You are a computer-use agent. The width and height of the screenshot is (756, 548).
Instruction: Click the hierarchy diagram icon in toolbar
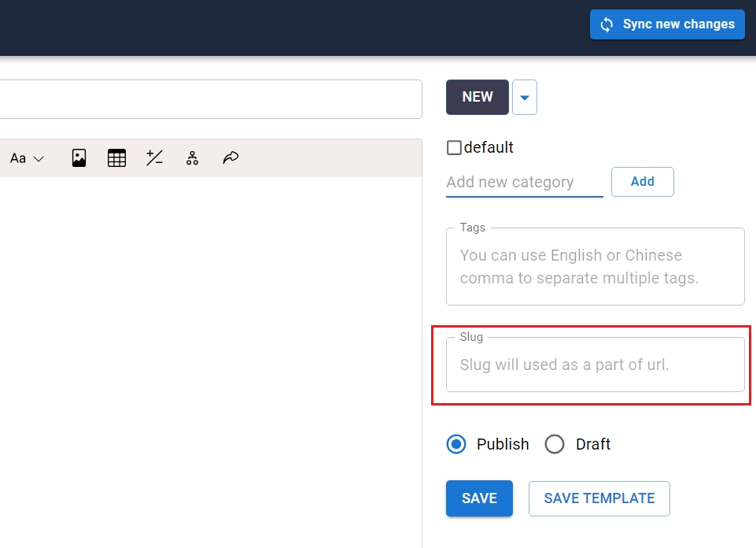click(x=192, y=158)
